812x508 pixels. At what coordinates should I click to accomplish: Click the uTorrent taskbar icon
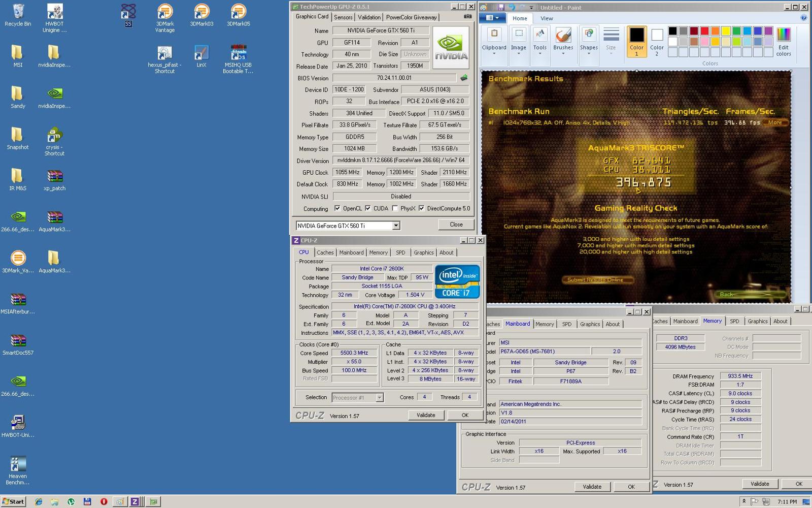click(71, 501)
